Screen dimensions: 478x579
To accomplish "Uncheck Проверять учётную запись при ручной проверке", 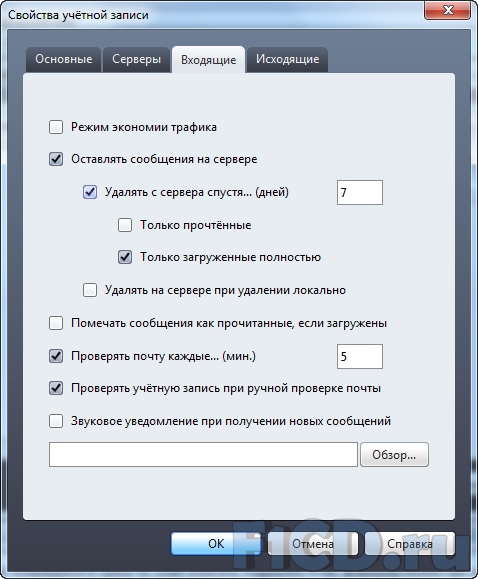I will point(56,388).
